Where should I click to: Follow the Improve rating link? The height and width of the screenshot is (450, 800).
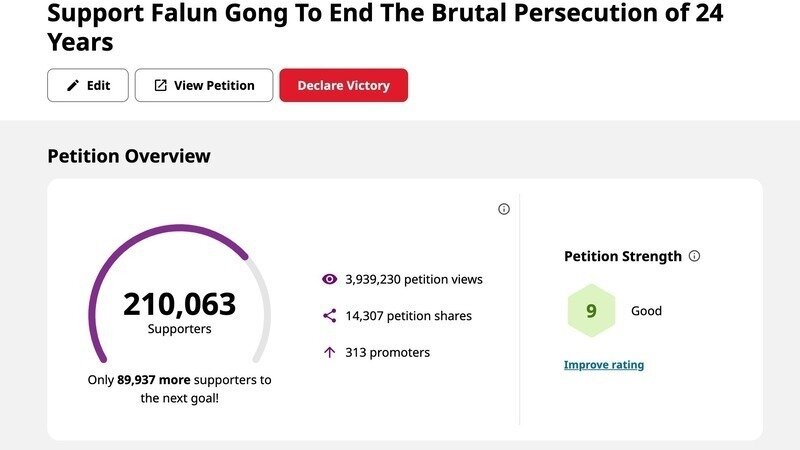pos(604,365)
